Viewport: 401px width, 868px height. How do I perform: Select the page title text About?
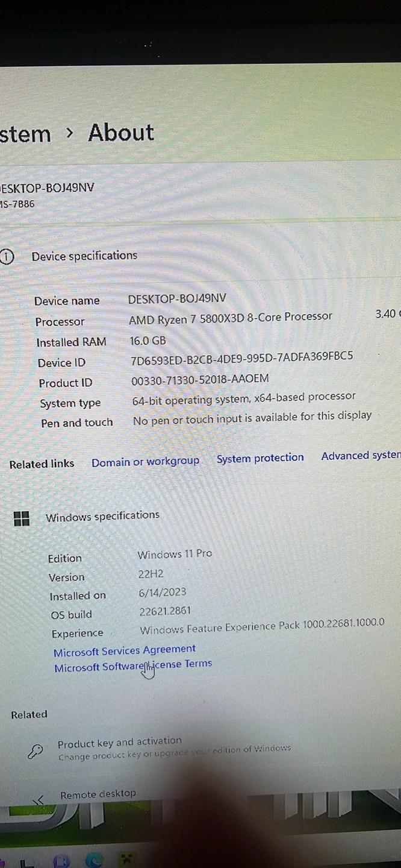121,133
